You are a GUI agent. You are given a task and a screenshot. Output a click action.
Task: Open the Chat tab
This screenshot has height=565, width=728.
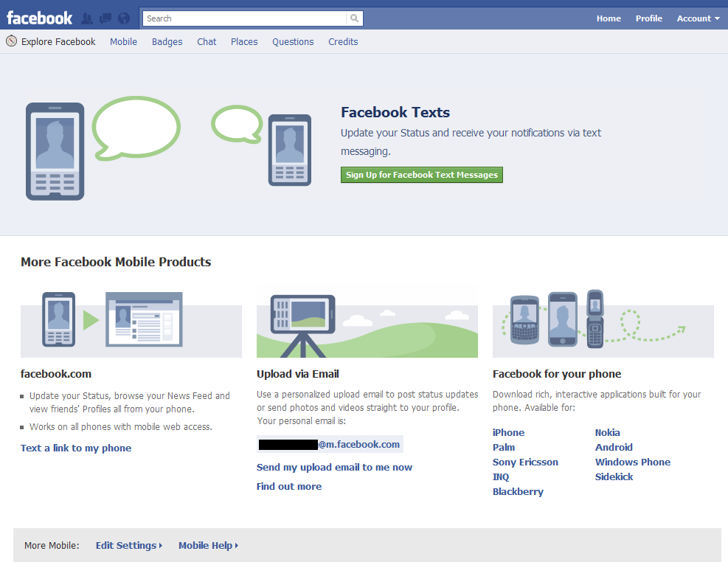pyautogui.click(x=207, y=42)
